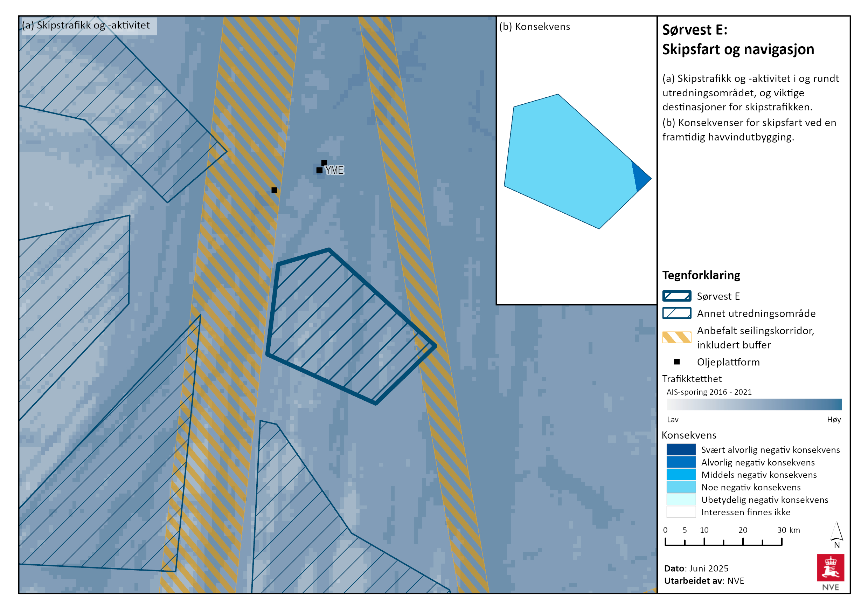
Task: Click the Annet utredningsområde legend symbol
Action: (676, 313)
